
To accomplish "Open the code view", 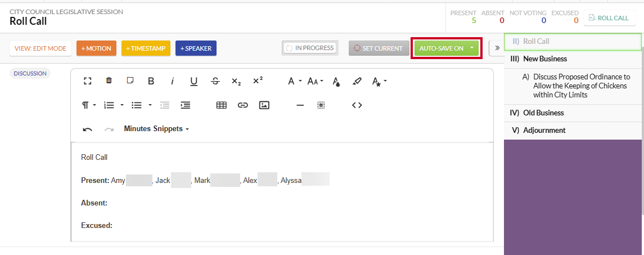I will click(357, 105).
